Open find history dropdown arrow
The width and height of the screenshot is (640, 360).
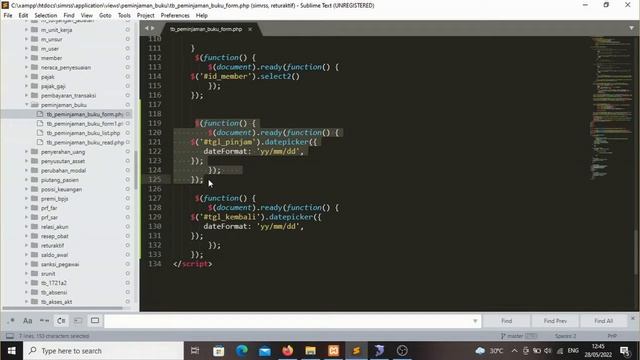point(475,321)
